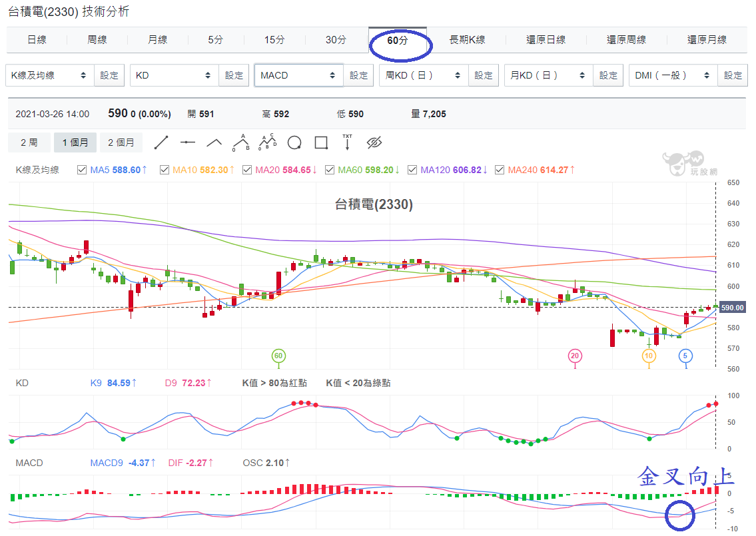756x536 pixels.
Task: Click the blue 5 MA marker
Action: coord(685,356)
